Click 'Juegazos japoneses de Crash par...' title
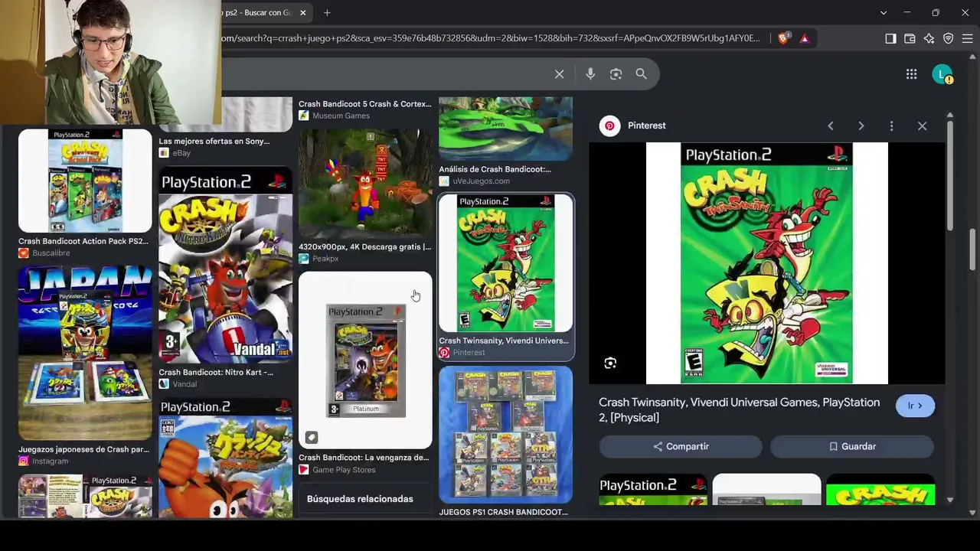980x551 pixels. click(83, 449)
